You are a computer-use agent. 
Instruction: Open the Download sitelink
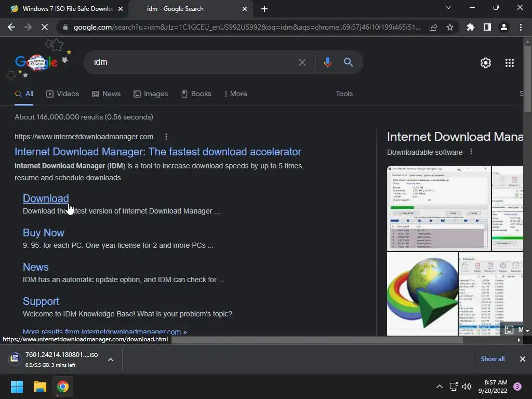[46, 198]
